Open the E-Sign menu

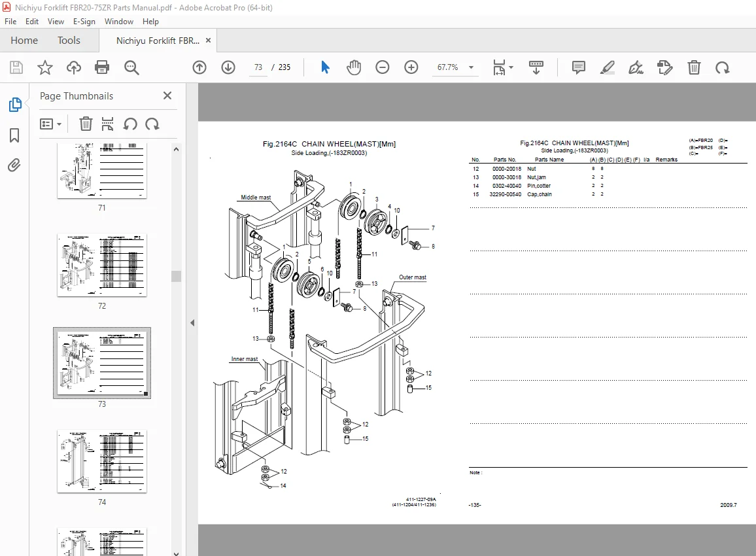point(84,21)
